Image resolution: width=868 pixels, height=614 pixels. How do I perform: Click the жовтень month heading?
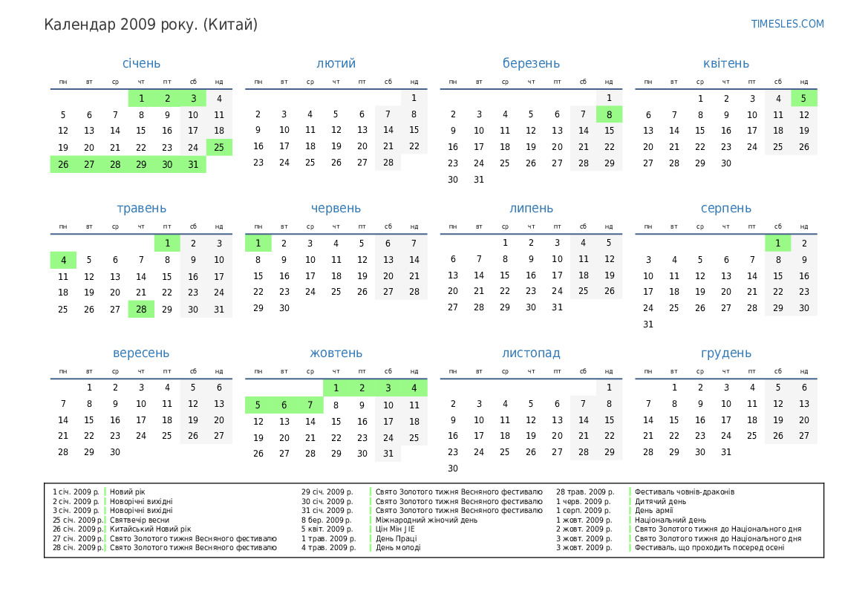pyautogui.click(x=336, y=353)
